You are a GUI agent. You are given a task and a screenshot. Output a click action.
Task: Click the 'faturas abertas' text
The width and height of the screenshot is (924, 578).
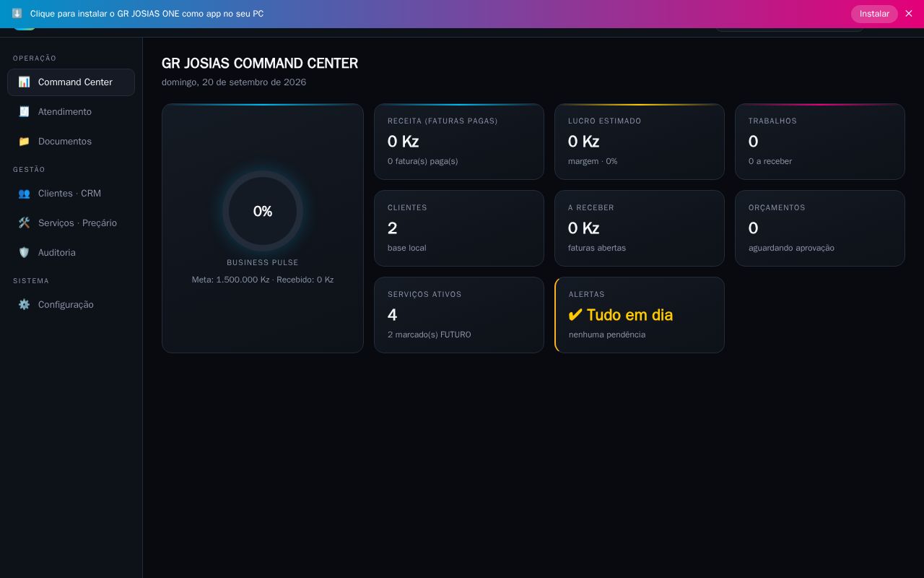tap(597, 248)
